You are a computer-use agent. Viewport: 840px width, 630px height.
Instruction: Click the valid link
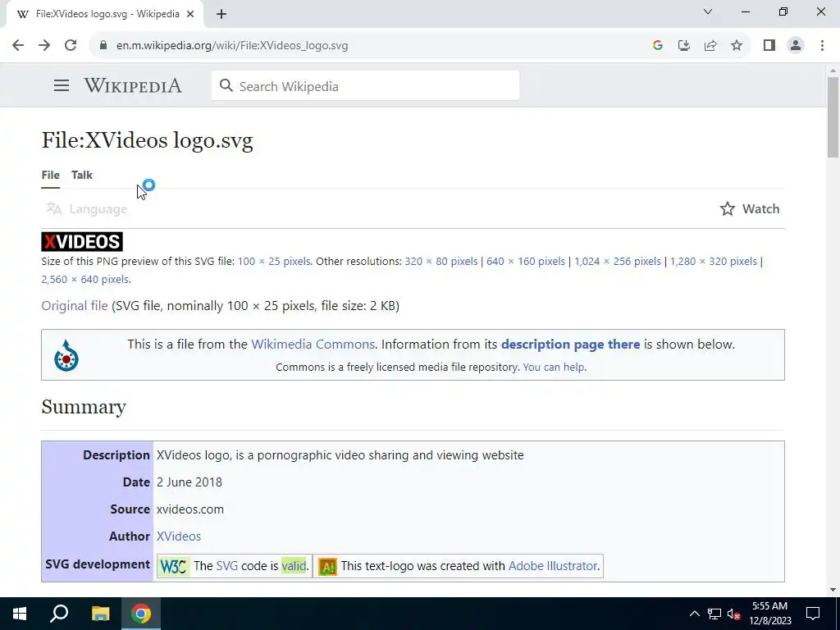coord(294,566)
